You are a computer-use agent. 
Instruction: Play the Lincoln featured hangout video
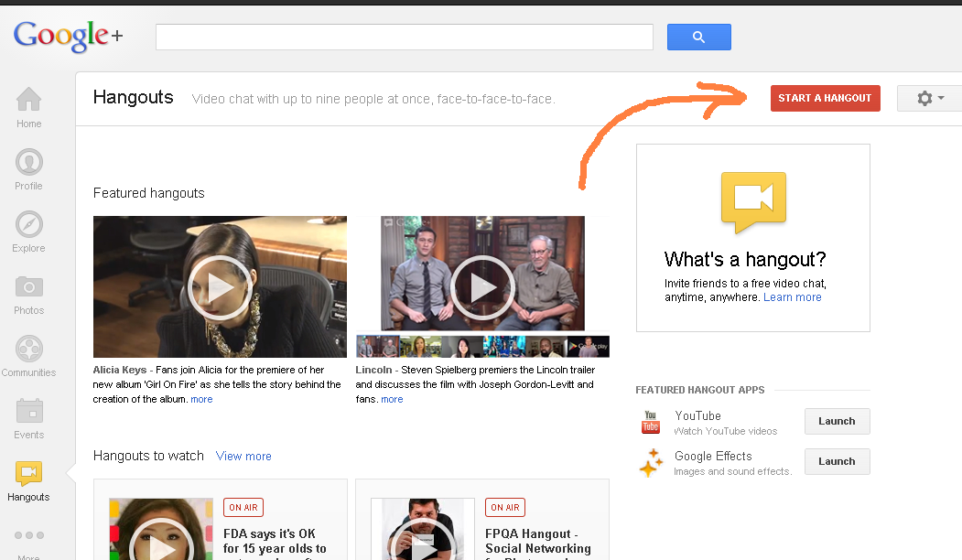(482, 287)
